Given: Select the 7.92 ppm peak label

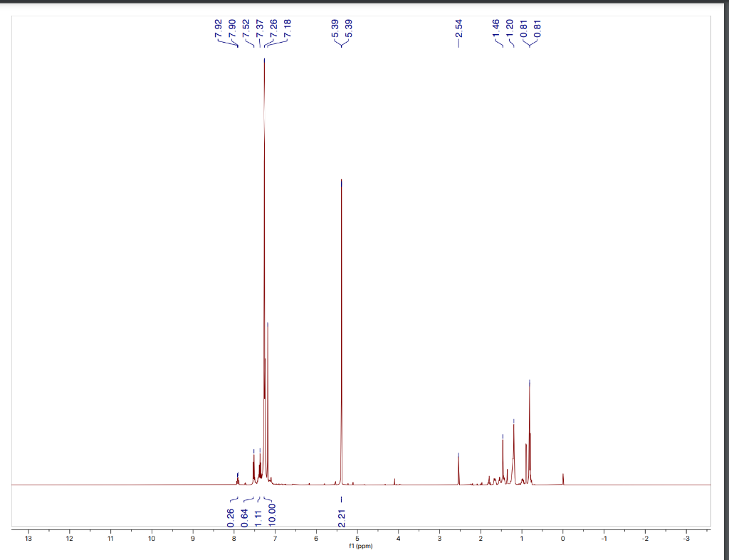Looking at the screenshot, I should click(x=219, y=28).
